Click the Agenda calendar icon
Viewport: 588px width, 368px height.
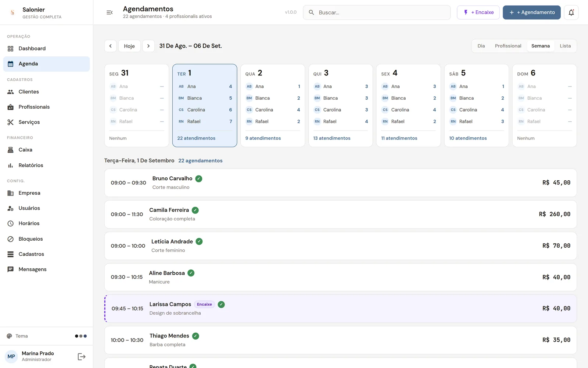11,64
